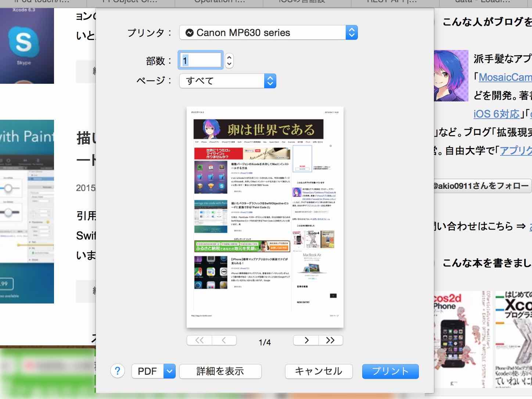
Task: Click the blue プリント print button
Action: pyautogui.click(x=390, y=371)
